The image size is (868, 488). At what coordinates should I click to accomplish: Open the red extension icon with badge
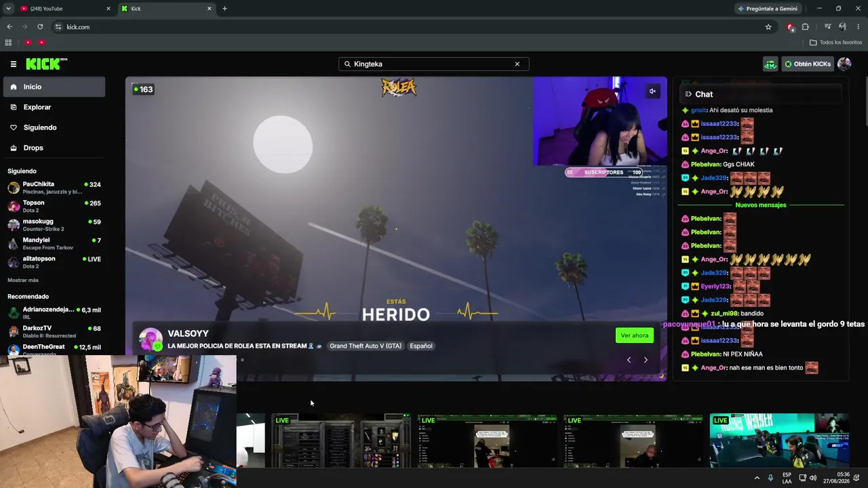tap(790, 27)
